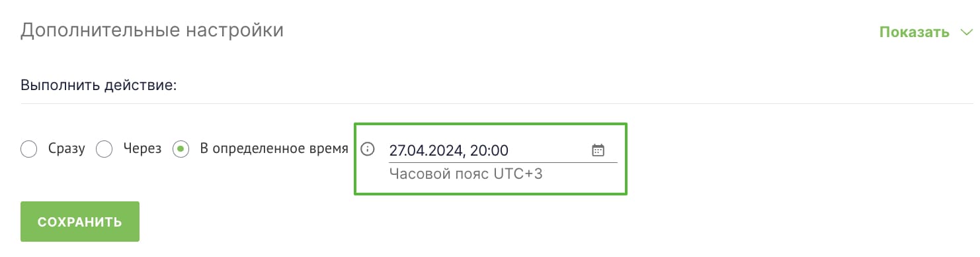Click the "В определенное время" label text

[274, 150]
